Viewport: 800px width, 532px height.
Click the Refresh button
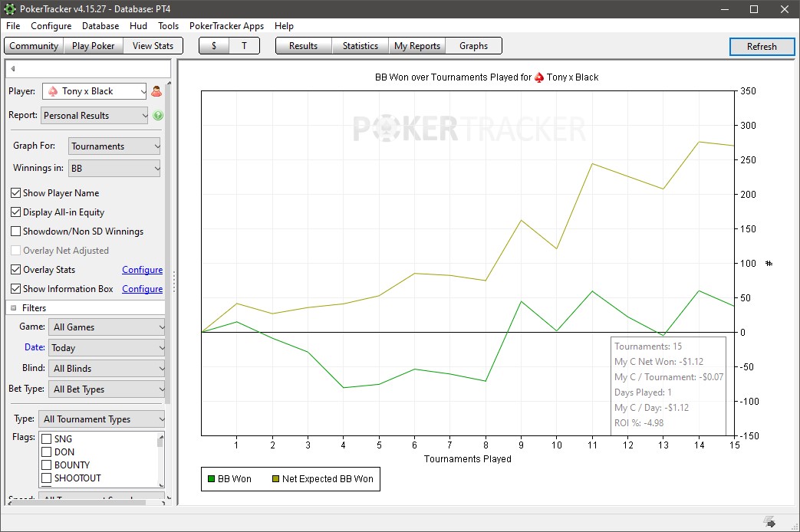[x=762, y=47]
